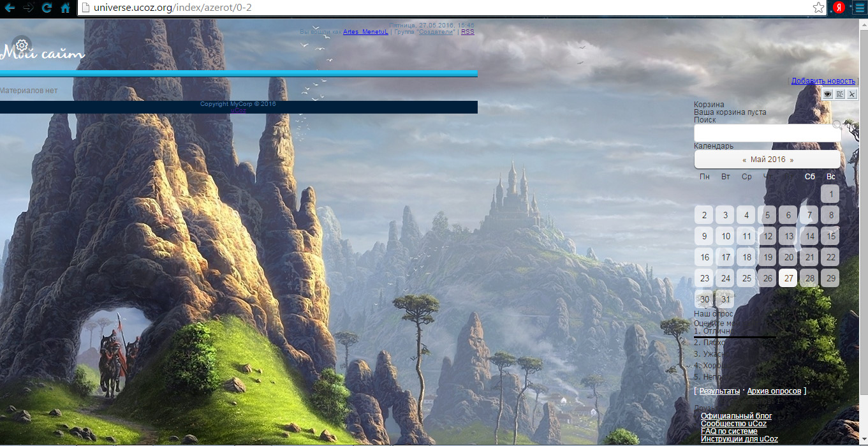Select day 31 in the calendar
Image resolution: width=868 pixels, height=446 pixels.
[725, 299]
